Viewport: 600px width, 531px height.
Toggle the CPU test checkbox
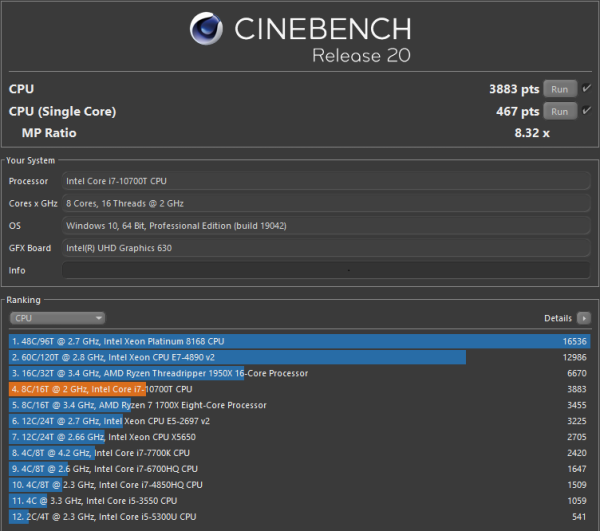click(586, 88)
